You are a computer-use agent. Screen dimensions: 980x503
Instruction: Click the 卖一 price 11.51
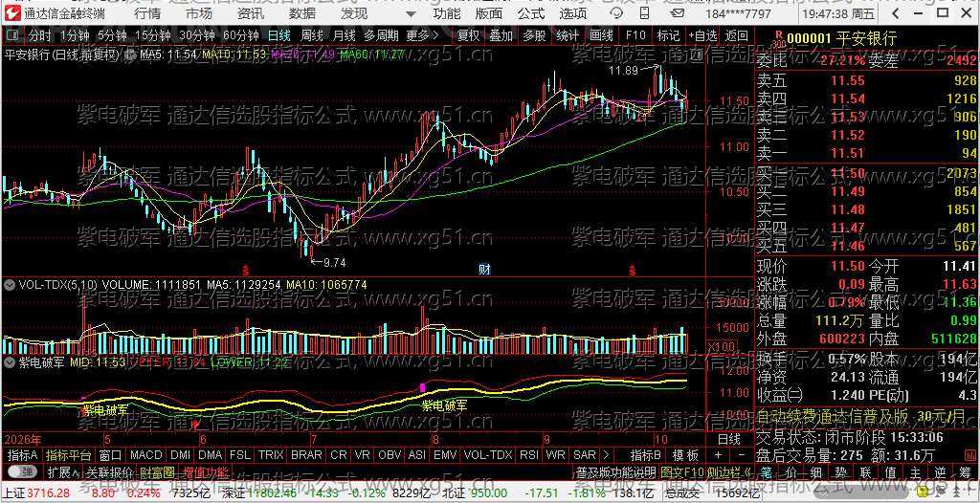[848, 152]
